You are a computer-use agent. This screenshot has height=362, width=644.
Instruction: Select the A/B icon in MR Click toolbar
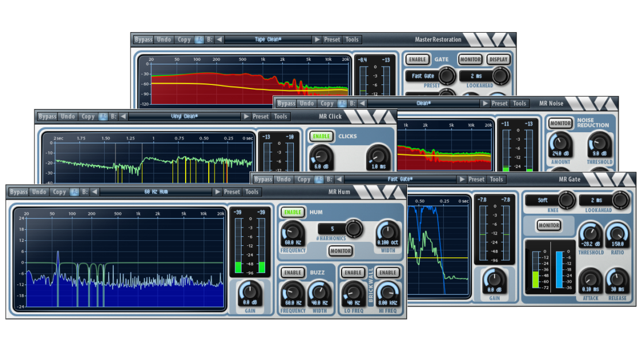105,116
